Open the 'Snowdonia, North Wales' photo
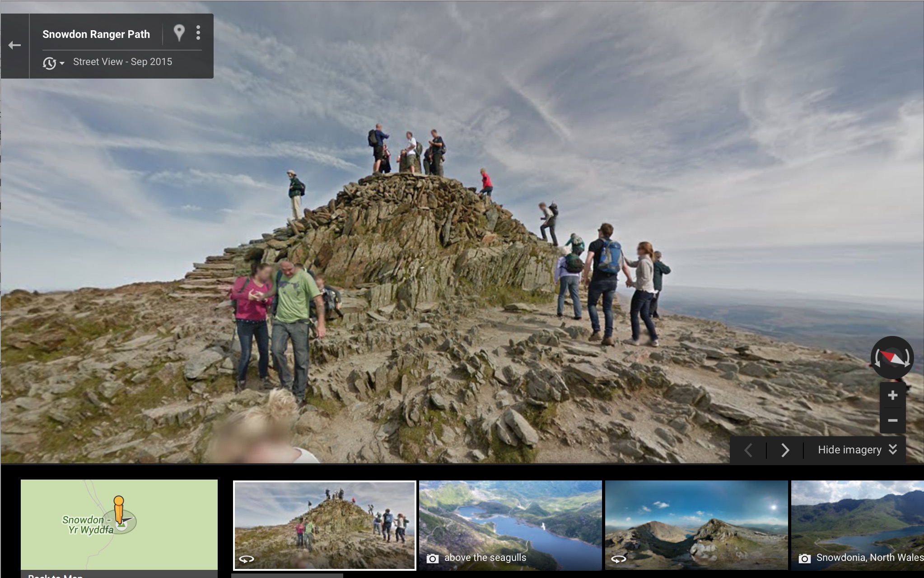 (857, 525)
